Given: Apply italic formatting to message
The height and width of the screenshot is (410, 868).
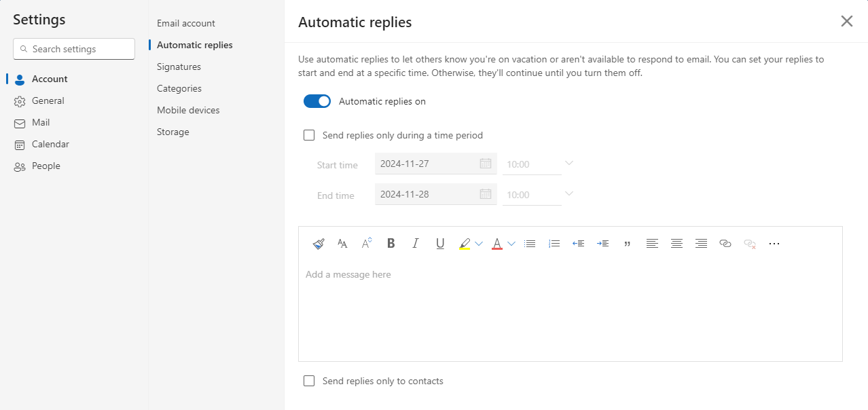Looking at the screenshot, I should pos(416,244).
